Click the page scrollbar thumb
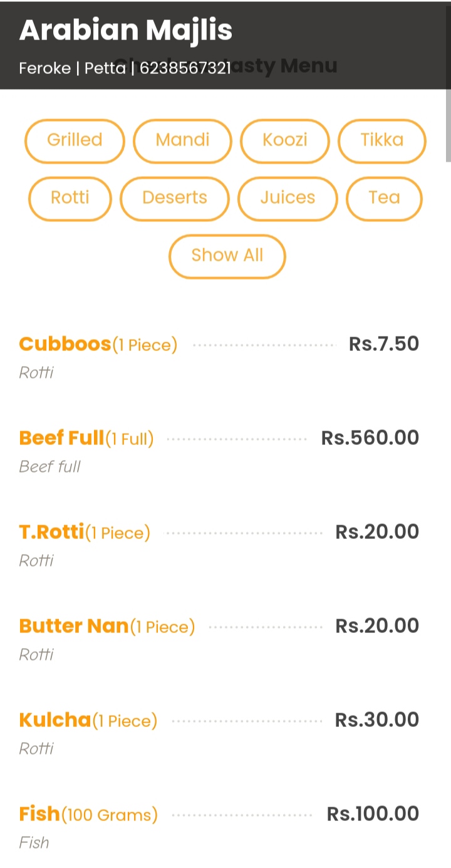 point(448,125)
